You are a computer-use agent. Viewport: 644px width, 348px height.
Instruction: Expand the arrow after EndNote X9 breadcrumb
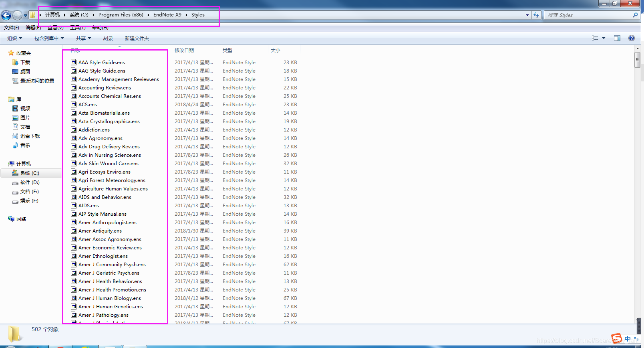186,15
